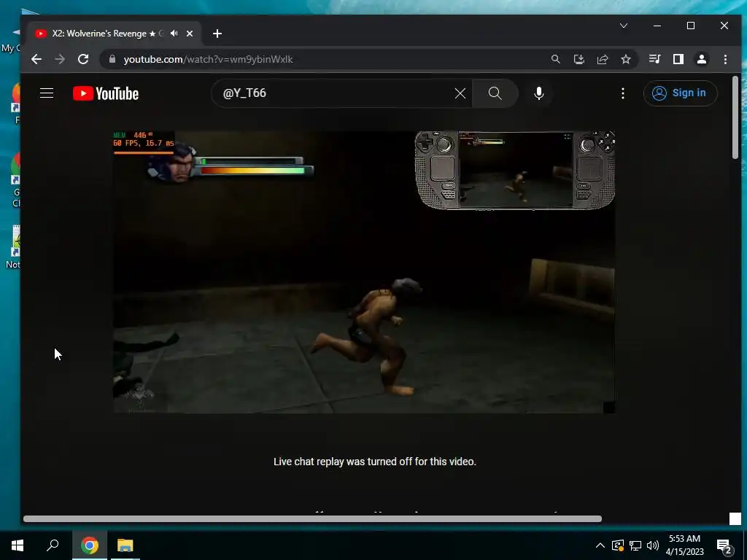Click the Chrome taskbar icon
The height and width of the screenshot is (560, 747).
tap(90, 545)
